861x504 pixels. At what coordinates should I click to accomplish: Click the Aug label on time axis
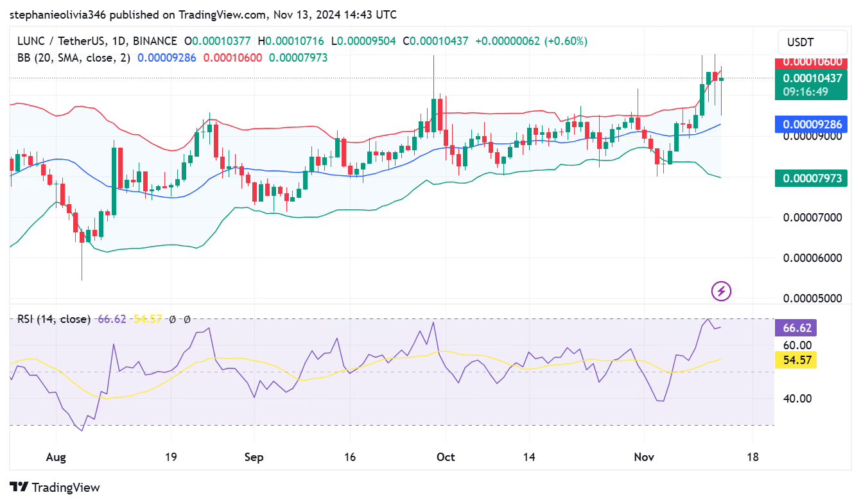[57, 457]
